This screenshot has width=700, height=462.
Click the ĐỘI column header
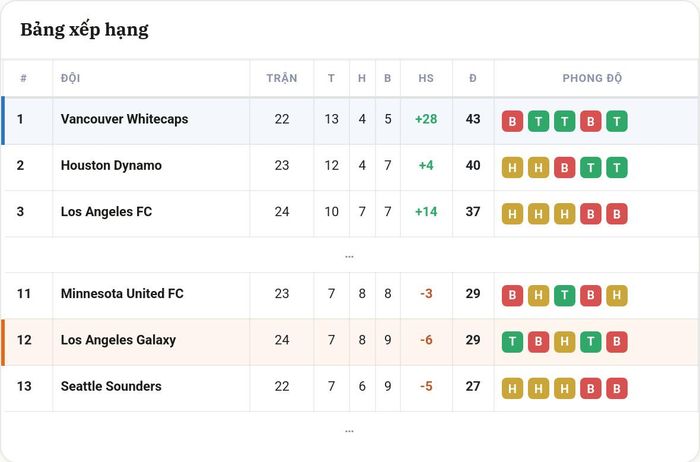[x=71, y=78]
